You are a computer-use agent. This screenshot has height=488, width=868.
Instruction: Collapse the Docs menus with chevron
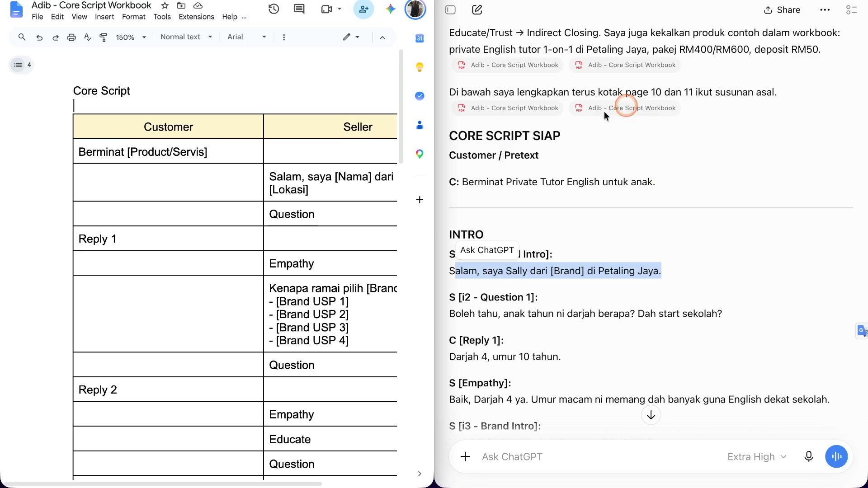[x=382, y=38]
